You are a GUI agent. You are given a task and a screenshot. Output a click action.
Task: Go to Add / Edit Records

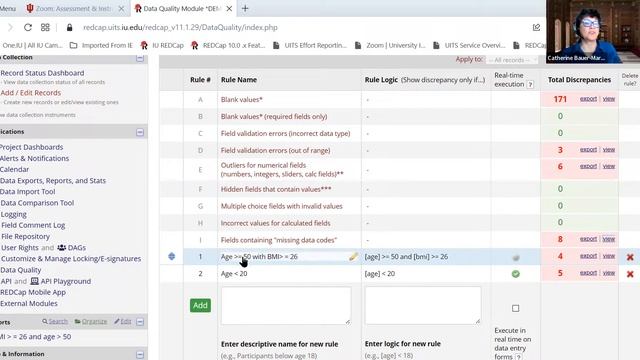(31, 93)
